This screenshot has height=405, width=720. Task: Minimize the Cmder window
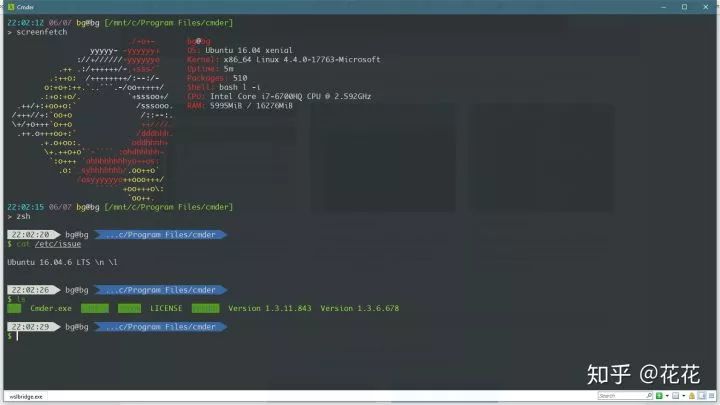point(664,7)
